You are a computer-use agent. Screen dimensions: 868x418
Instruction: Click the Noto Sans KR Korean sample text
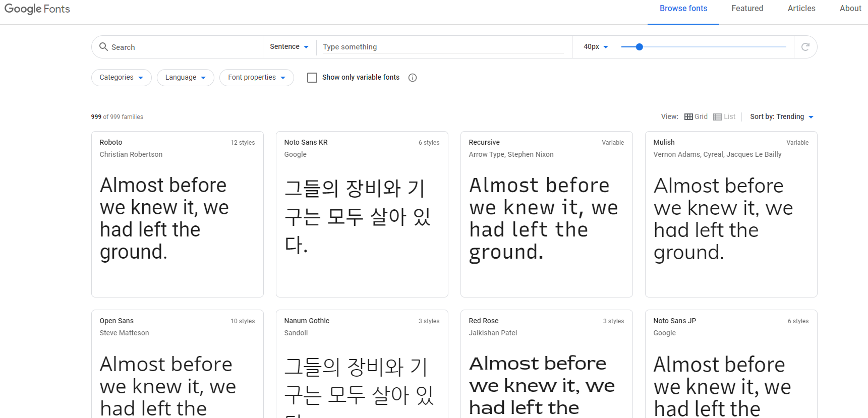pyautogui.click(x=358, y=216)
